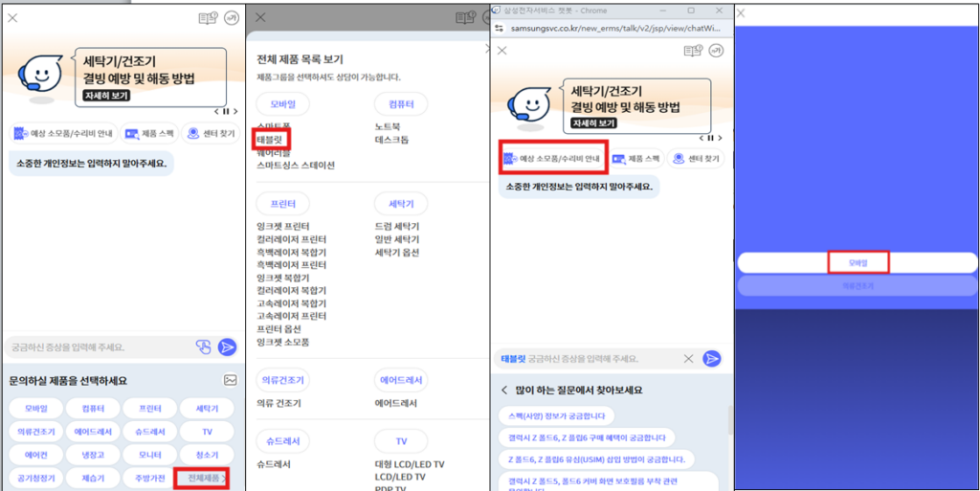The height and width of the screenshot is (491, 980).
Task: Click 자세히 보기 on the banner in the product chips panel
Action: [106, 96]
